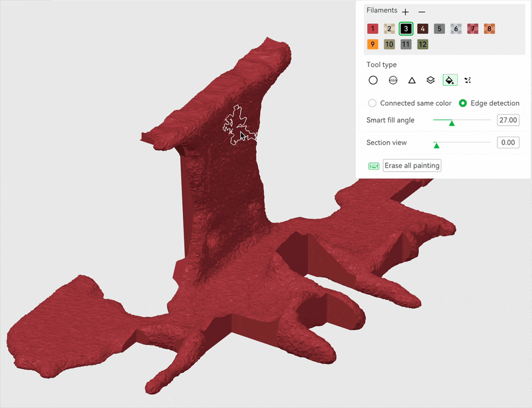This screenshot has height=408, width=532.
Task: Enable Connected same color option
Action: pyautogui.click(x=373, y=103)
